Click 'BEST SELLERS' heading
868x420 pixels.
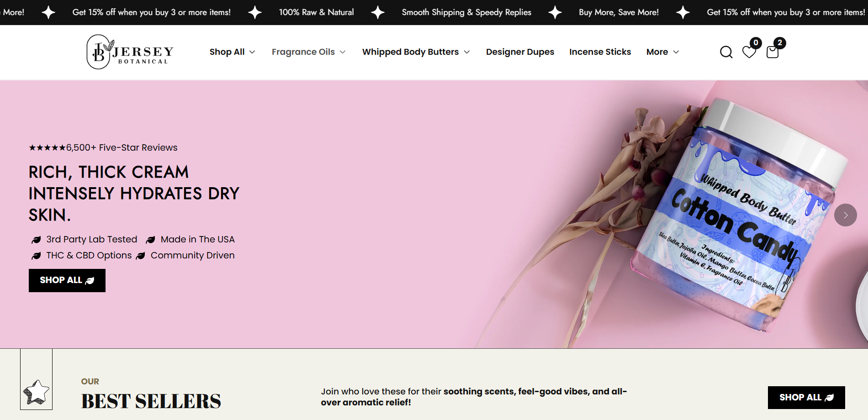pyautogui.click(x=151, y=401)
